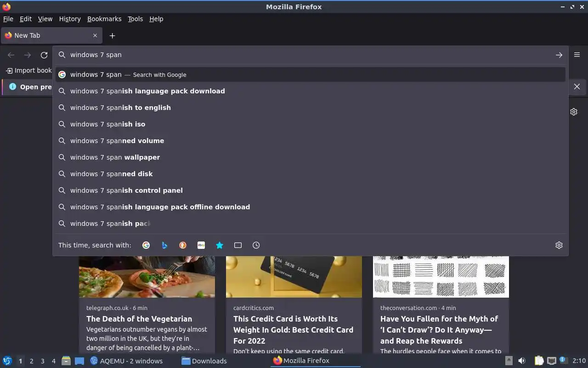Open new tab page personalize gear
The height and width of the screenshot is (368, 588).
tap(574, 112)
